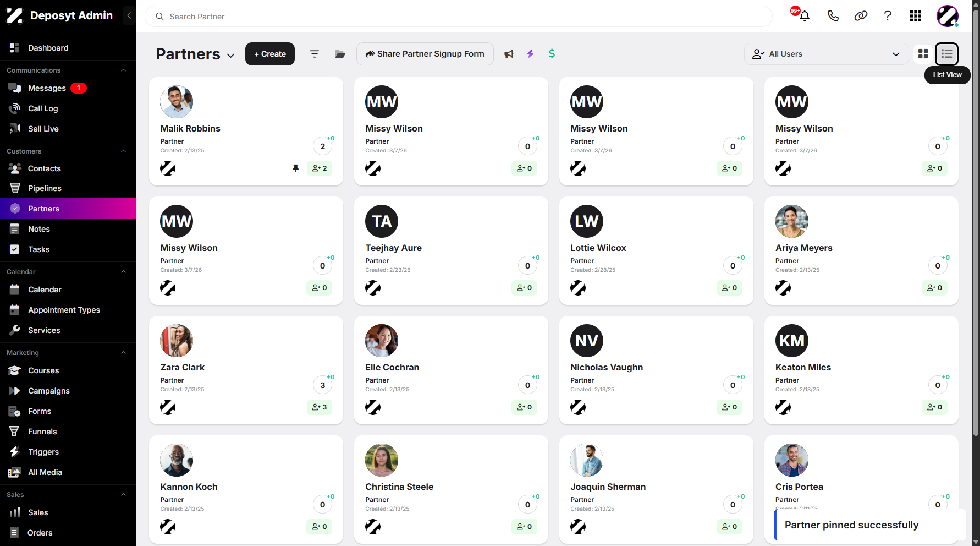Open the apps grid icon

point(916,16)
